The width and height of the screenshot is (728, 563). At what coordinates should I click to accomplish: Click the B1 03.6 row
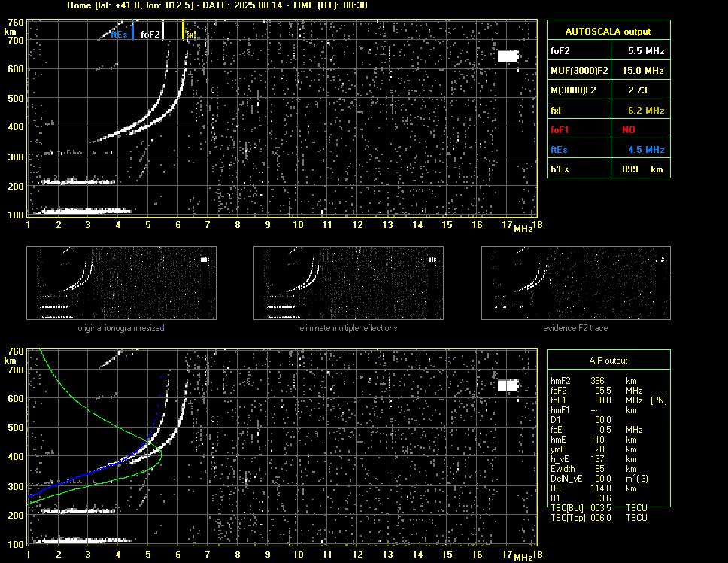click(581, 498)
